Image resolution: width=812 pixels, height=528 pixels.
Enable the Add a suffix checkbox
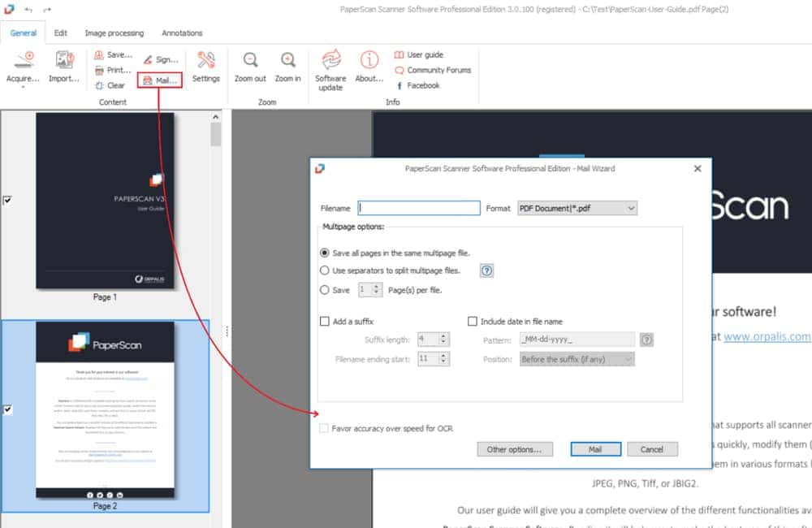[x=325, y=321]
